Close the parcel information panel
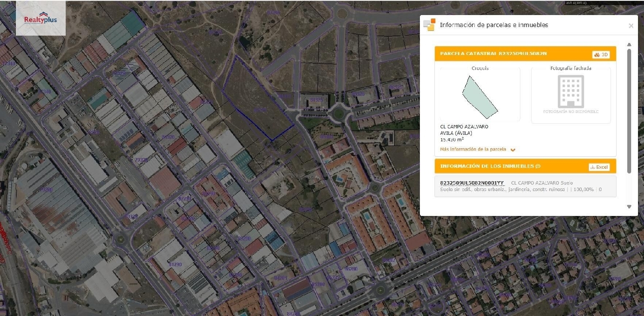644x316 pixels. (631, 26)
